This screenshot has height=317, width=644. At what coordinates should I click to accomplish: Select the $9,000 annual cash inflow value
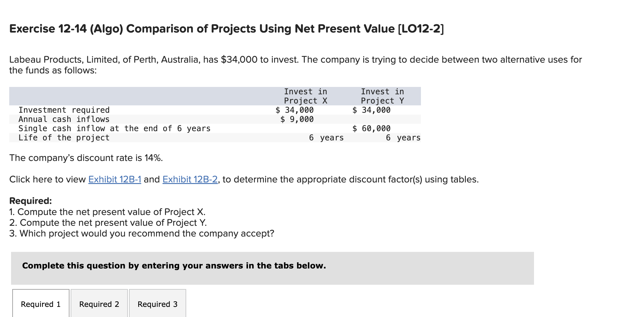297,119
